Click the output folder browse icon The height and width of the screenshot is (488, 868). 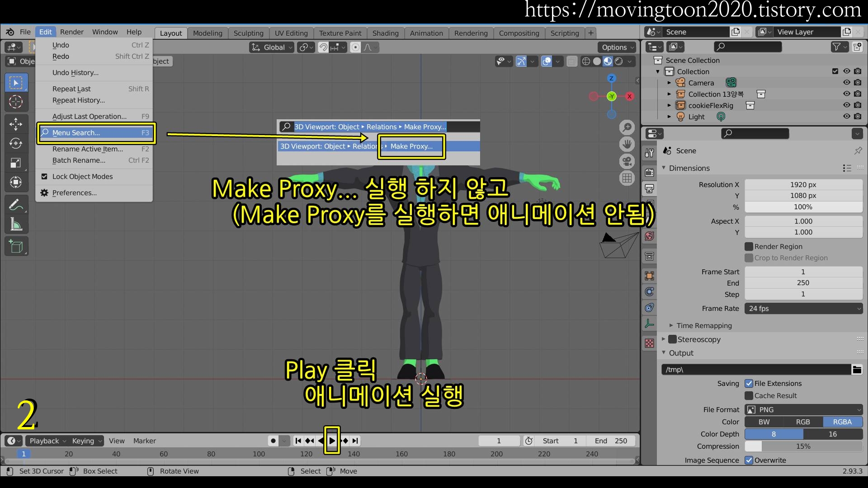pyautogui.click(x=857, y=370)
